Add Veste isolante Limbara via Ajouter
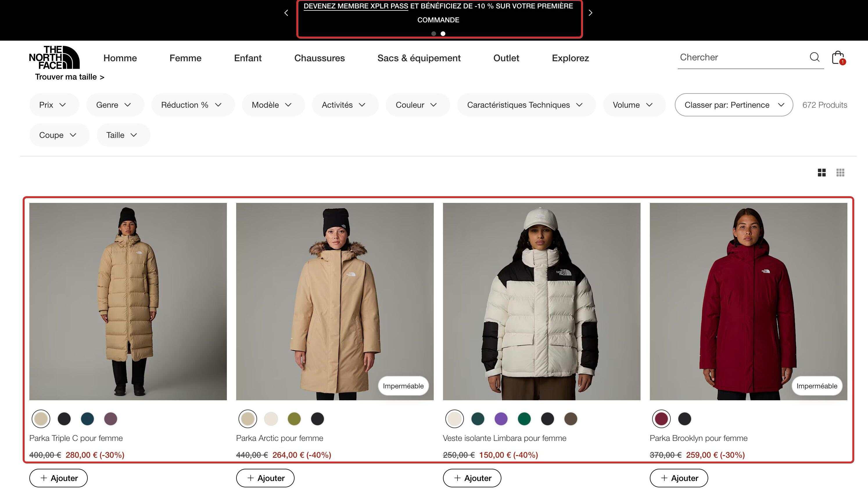The height and width of the screenshot is (501, 868). [x=472, y=478]
